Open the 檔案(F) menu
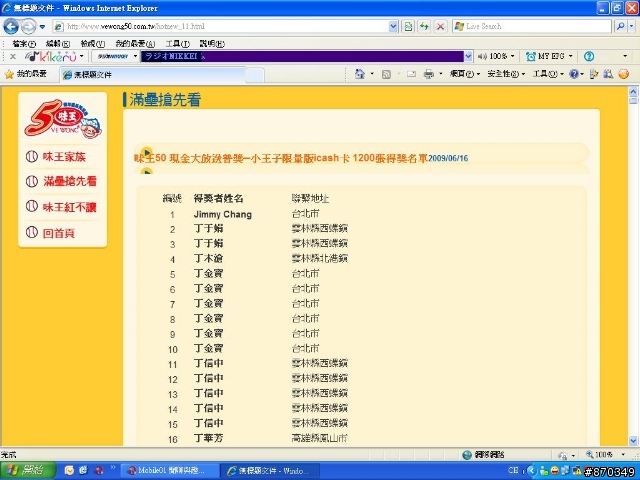The image size is (640, 480). click(x=24, y=43)
